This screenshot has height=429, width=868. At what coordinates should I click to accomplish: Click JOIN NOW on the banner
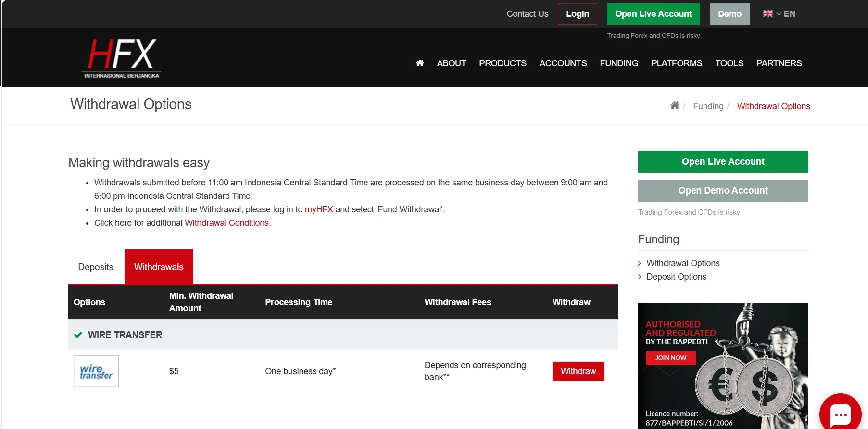pyautogui.click(x=670, y=358)
